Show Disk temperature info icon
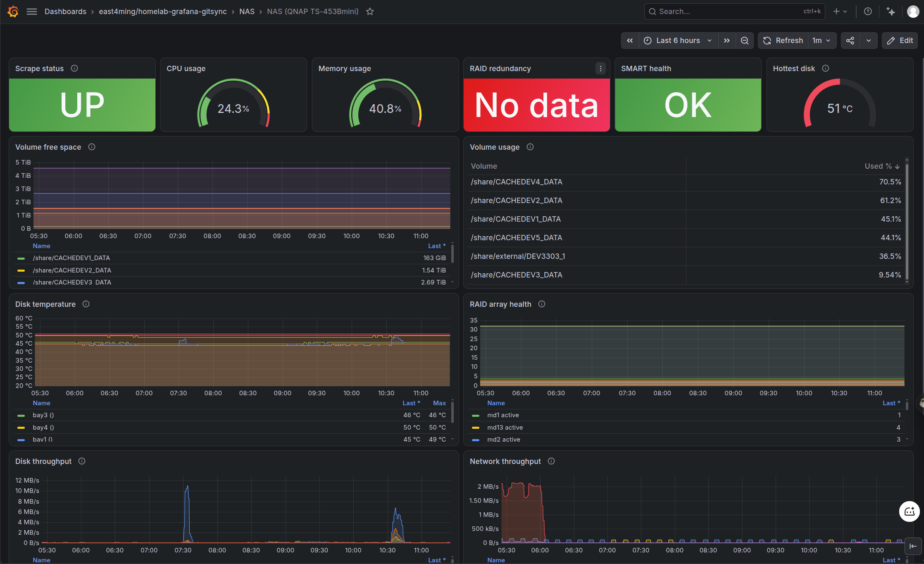 tap(86, 304)
